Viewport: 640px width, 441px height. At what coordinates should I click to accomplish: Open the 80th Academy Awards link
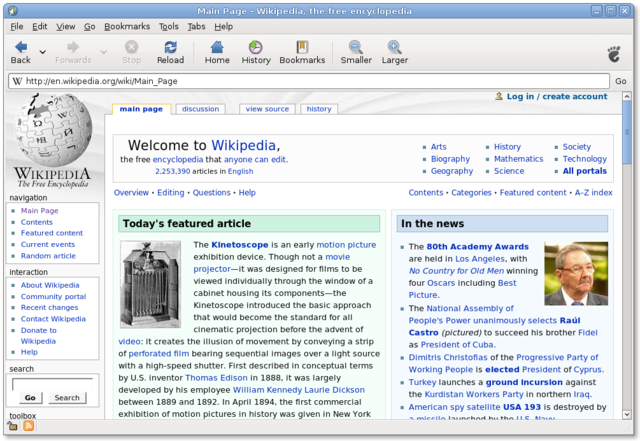478,247
